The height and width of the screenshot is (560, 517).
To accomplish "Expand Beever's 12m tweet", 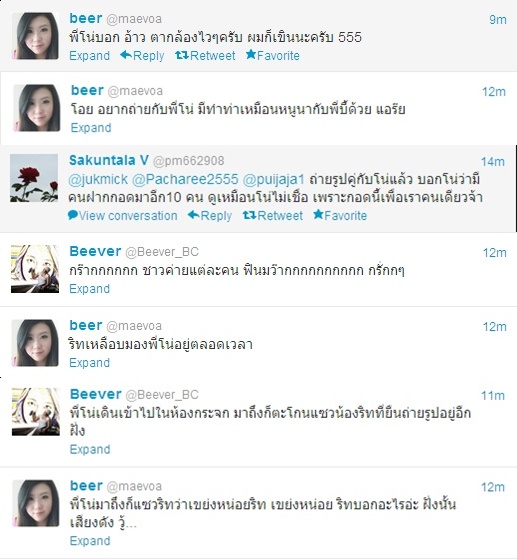I will point(90,288).
